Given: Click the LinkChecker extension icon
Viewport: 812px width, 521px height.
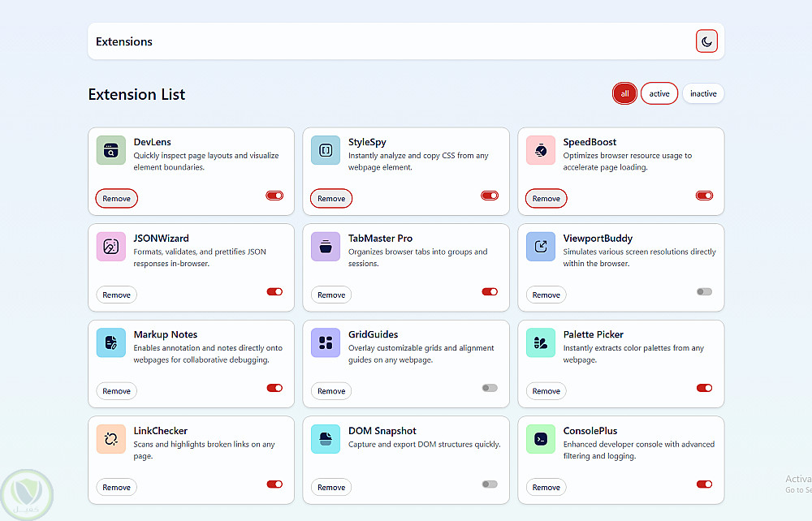Looking at the screenshot, I should [x=110, y=439].
